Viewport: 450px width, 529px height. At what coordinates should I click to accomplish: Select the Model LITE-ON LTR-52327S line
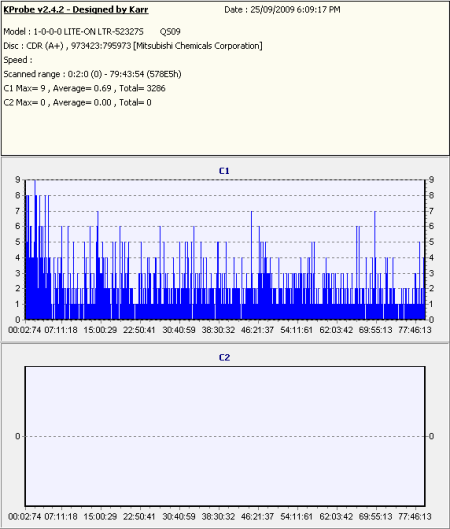[x=92, y=32]
